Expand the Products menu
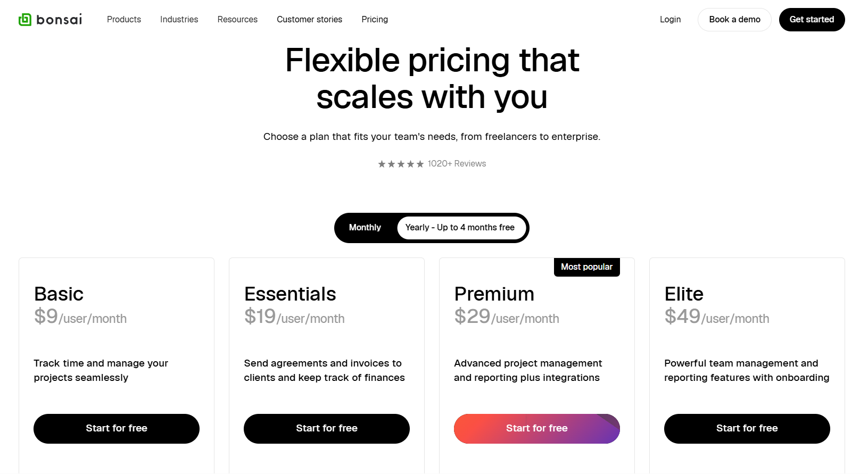868x474 pixels. tap(124, 20)
